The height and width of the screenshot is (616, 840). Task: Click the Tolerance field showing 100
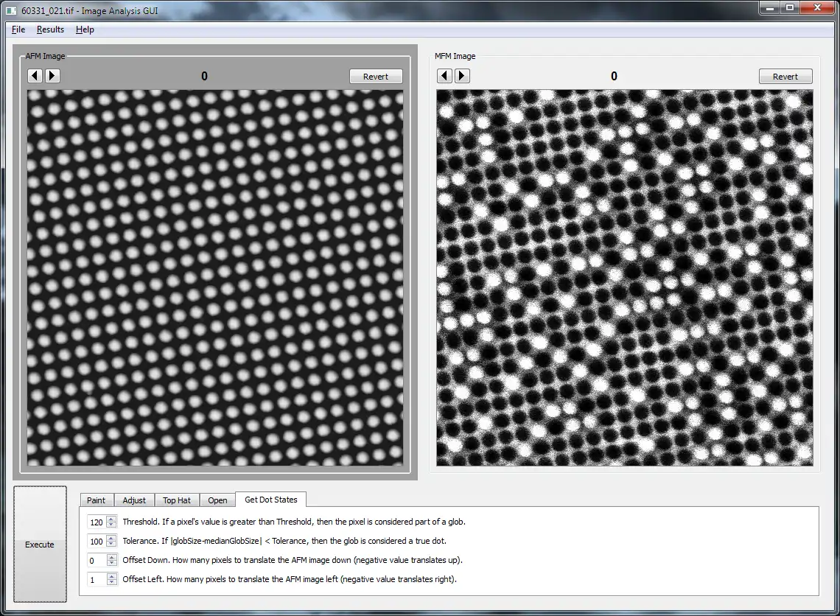97,542
